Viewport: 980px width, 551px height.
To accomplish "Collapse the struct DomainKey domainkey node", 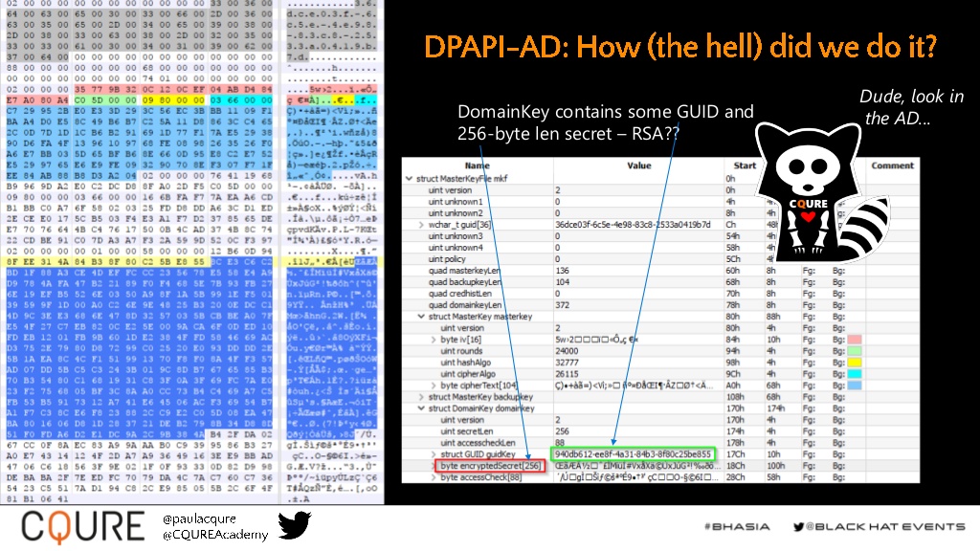I will pos(422,408).
